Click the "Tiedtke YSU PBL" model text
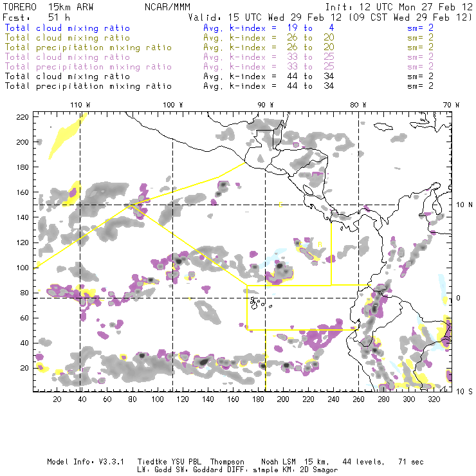Viewport: 476px width, 476px height. 169,462
